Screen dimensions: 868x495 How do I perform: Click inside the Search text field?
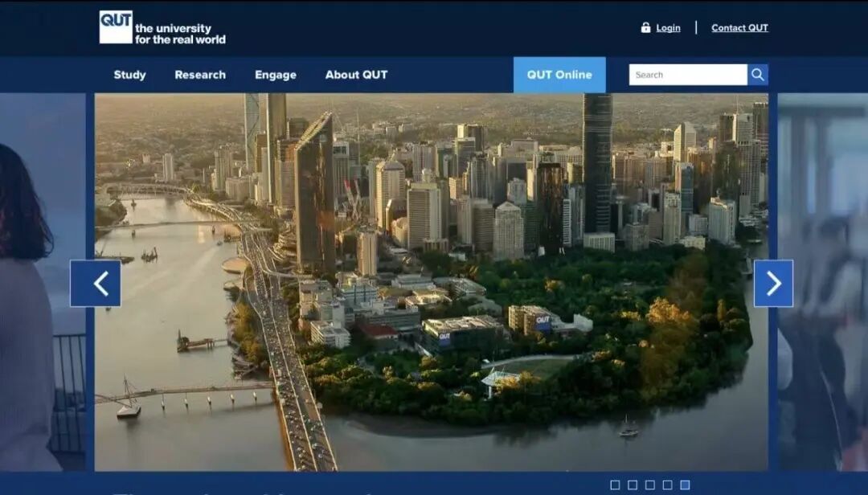[x=687, y=75]
